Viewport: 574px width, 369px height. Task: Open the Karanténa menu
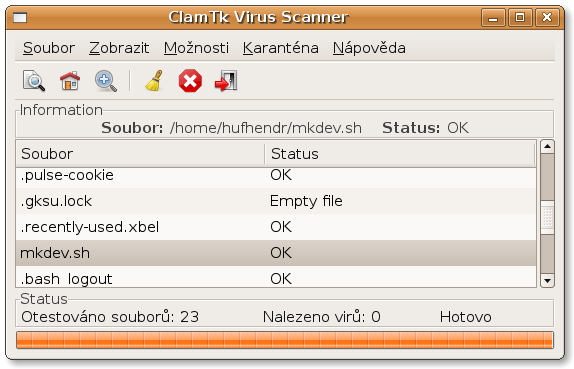tap(281, 48)
